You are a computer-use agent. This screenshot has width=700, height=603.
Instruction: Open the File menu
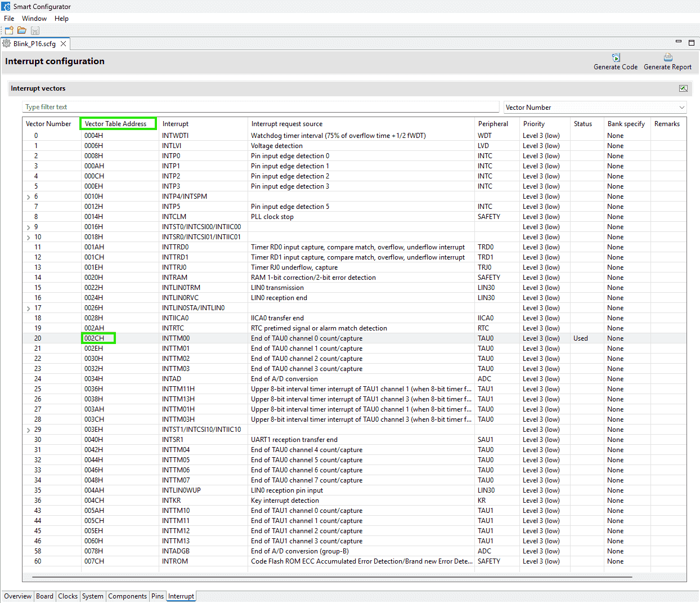[9, 19]
